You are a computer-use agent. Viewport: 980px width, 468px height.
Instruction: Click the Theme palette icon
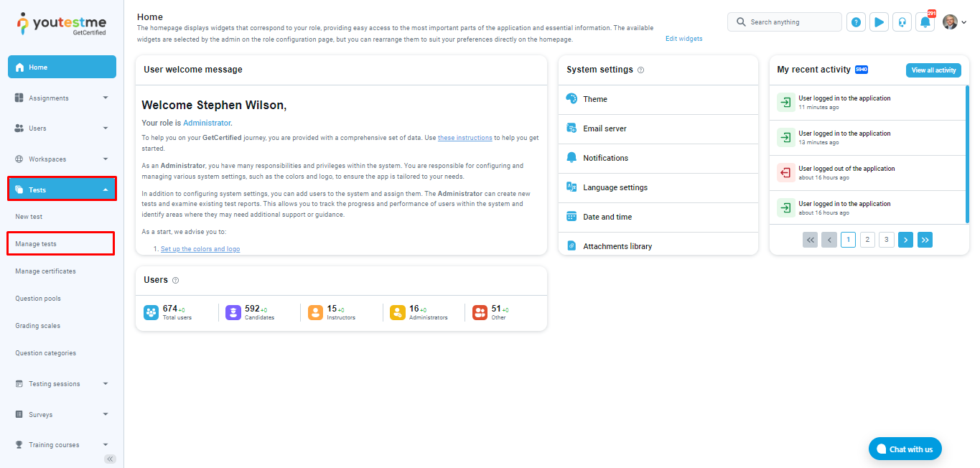click(x=571, y=99)
